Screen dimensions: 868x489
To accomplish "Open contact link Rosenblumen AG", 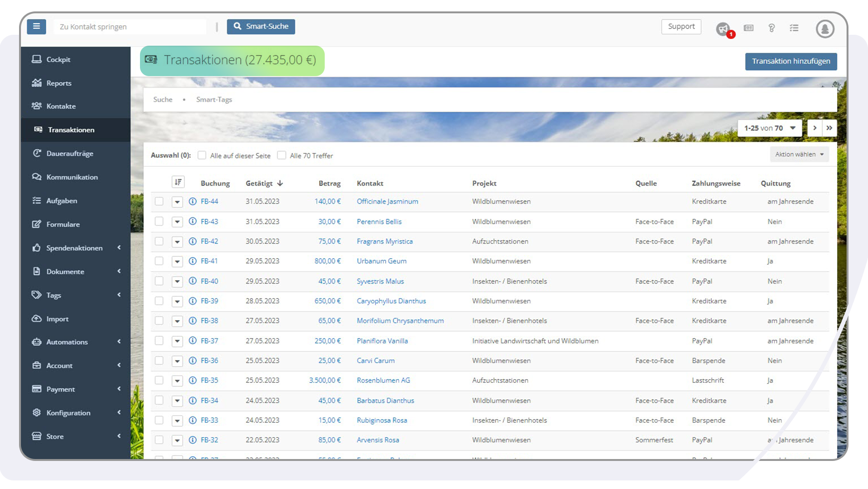I will [x=383, y=381].
